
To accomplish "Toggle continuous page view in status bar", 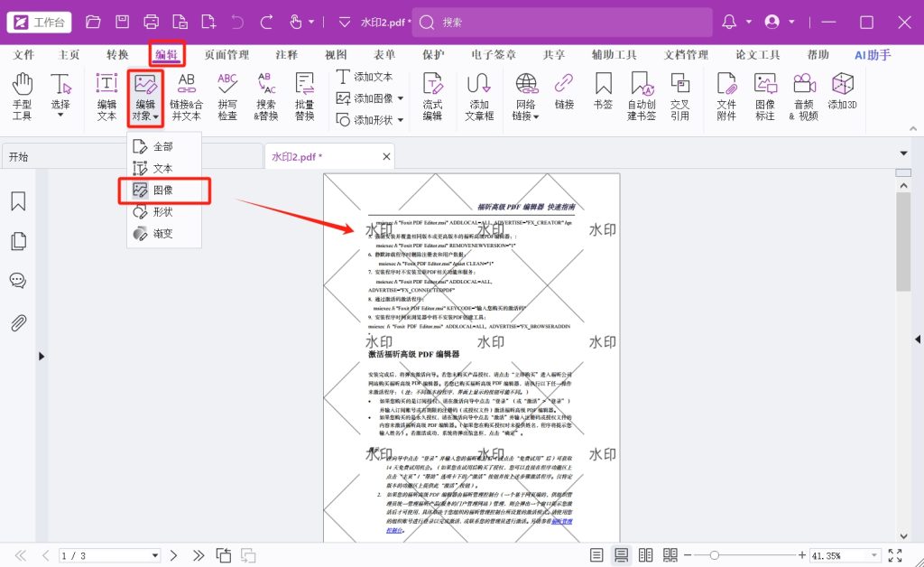I will [621, 554].
